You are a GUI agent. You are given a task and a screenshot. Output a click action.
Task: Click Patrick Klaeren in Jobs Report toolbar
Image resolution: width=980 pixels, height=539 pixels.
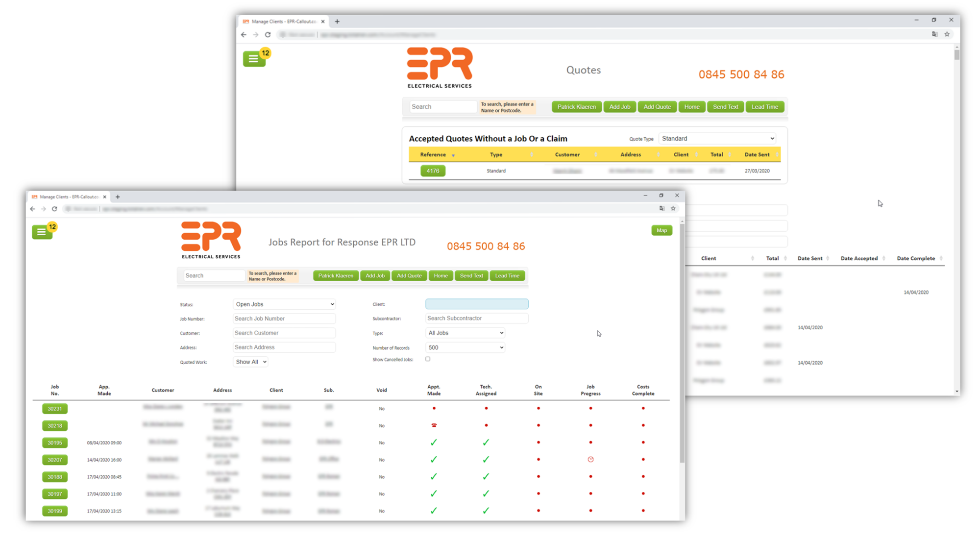336,276
